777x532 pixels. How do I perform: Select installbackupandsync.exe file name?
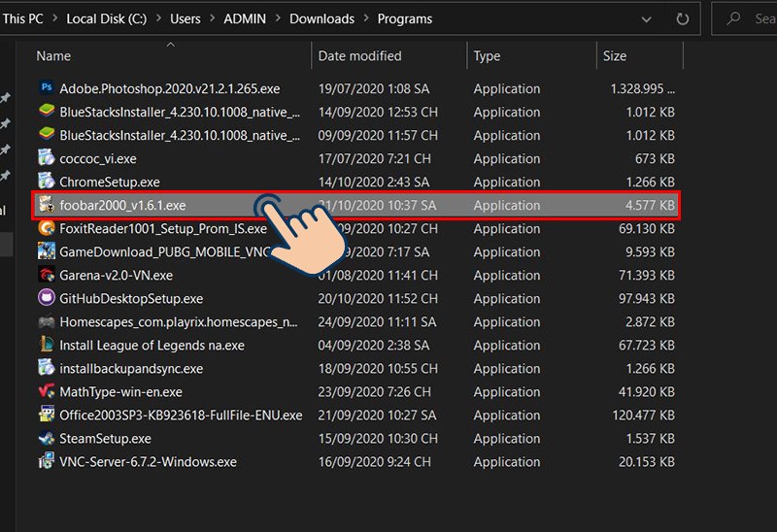(131, 369)
